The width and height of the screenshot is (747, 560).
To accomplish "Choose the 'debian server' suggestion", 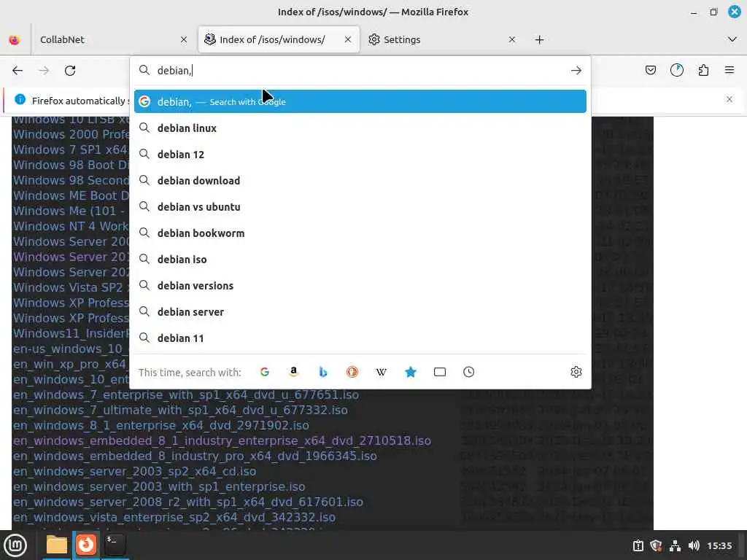I will [360, 311].
